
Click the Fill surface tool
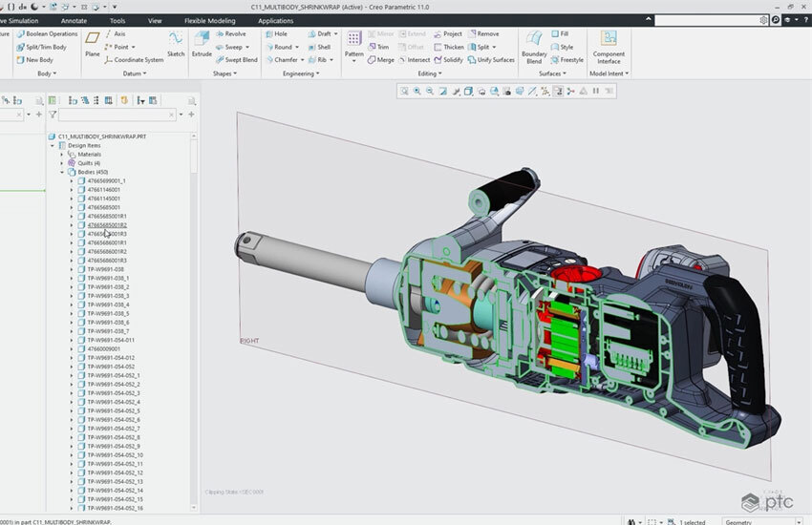[560, 33]
